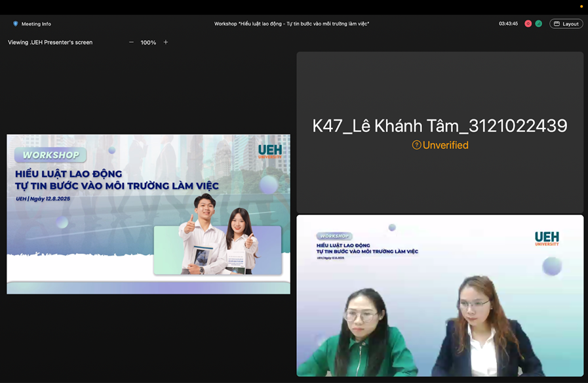Zoom out with the minus icon
Image resolution: width=588 pixels, height=383 pixels.
click(x=131, y=42)
